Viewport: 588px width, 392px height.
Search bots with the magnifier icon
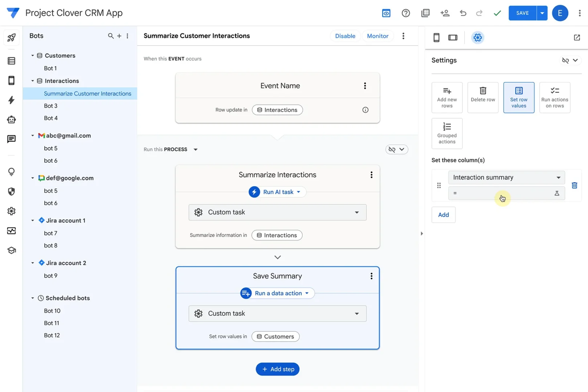(111, 36)
